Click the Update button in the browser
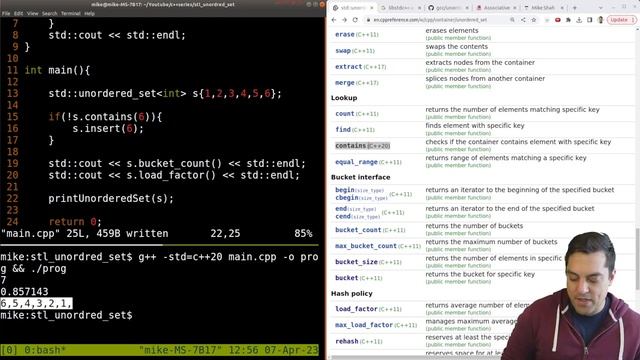Screen dimensions: 640x360 (622, 20)
